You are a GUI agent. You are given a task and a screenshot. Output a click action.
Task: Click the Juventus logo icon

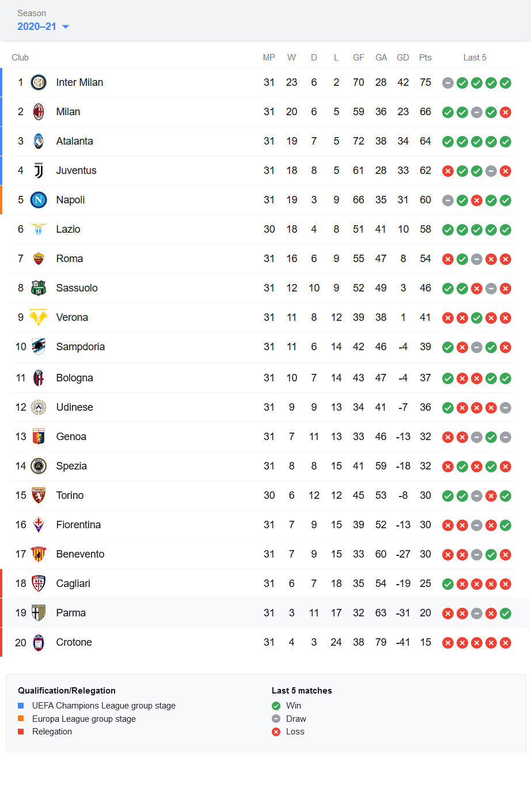39,171
